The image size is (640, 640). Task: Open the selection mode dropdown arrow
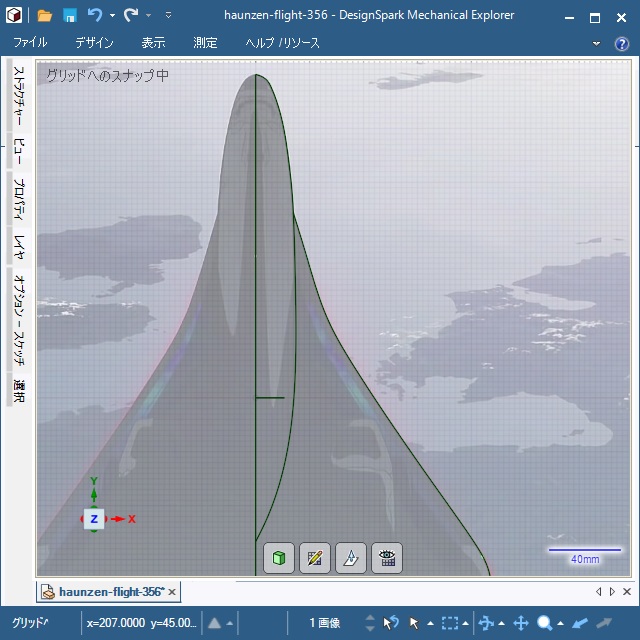tap(465, 623)
